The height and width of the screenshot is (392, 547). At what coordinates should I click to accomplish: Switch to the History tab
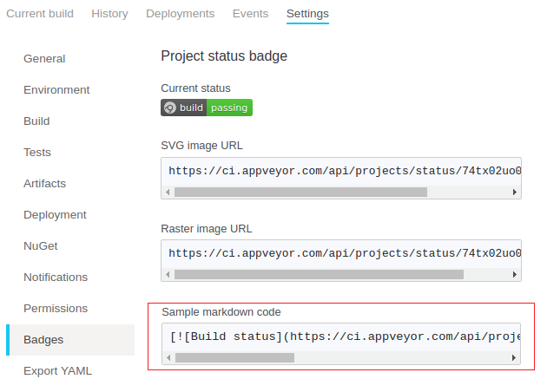click(109, 14)
